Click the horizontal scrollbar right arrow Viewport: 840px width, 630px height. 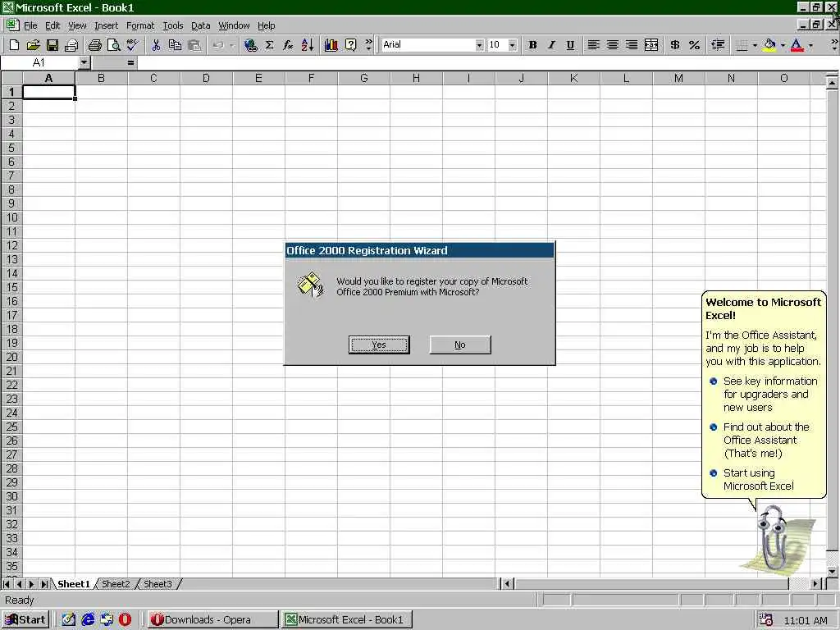pos(815,584)
